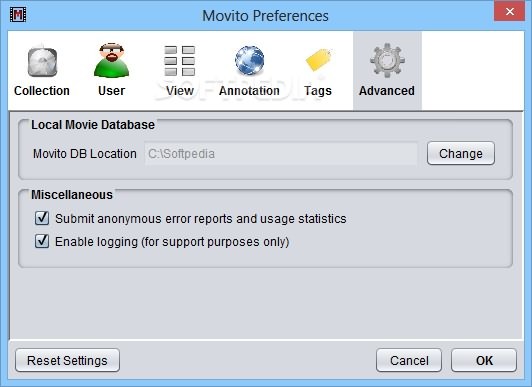Switch to the Collection tab label
The image size is (532, 387).
[x=42, y=91]
